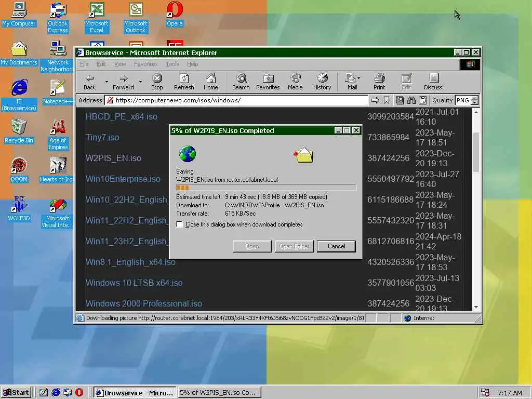Go to Home page icon
The image size is (532, 399).
point(211,82)
